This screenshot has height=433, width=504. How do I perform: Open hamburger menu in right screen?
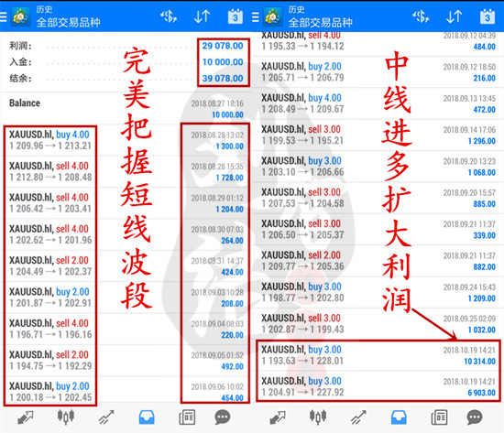click(x=256, y=16)
